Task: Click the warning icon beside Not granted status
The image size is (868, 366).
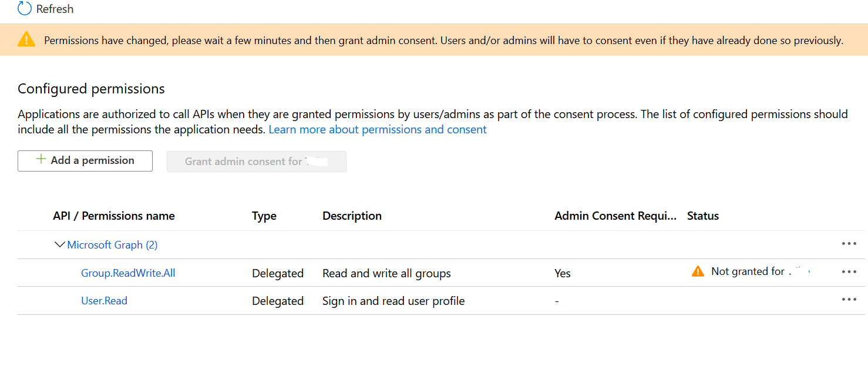Action: click(698, 271)
